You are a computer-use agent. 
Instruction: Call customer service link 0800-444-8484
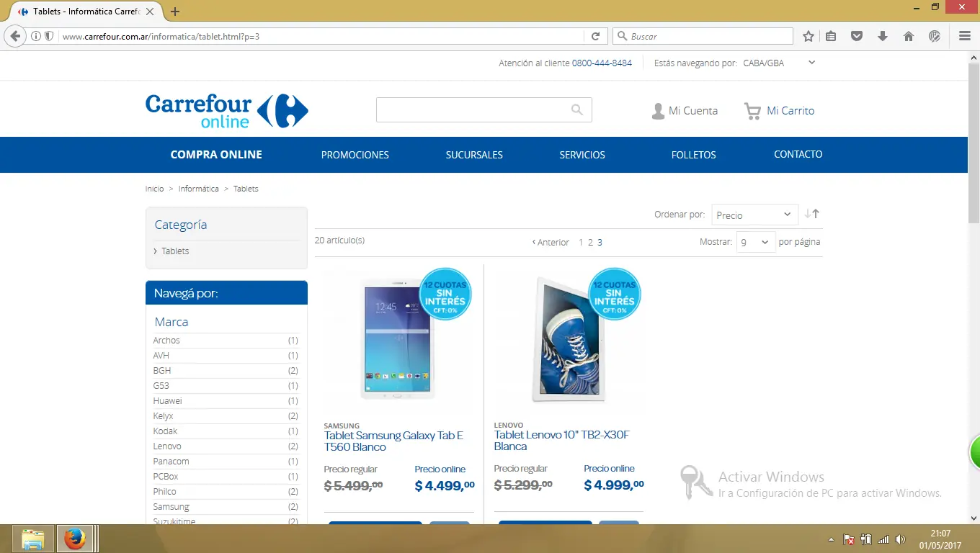[x=602, y=63]
